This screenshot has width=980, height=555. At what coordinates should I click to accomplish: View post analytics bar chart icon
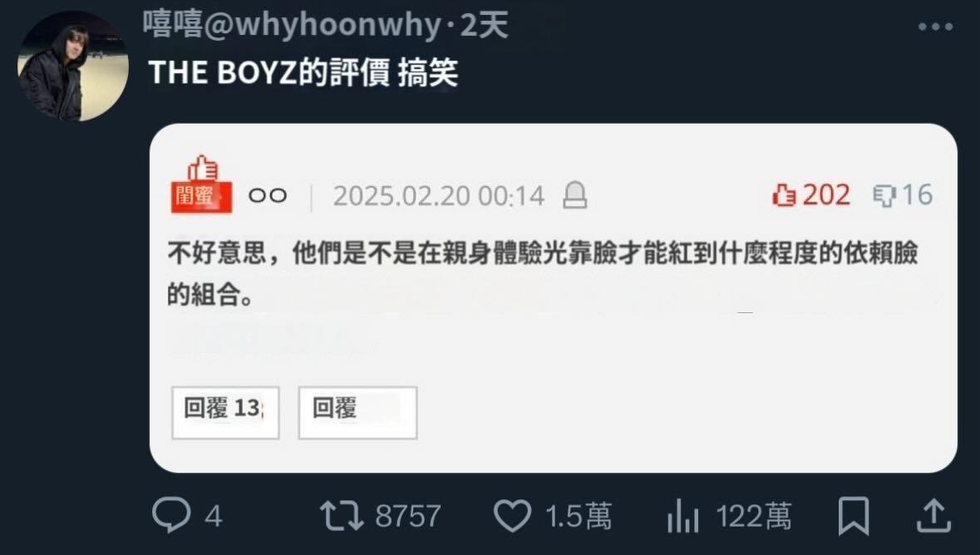(x=682, y=516)
